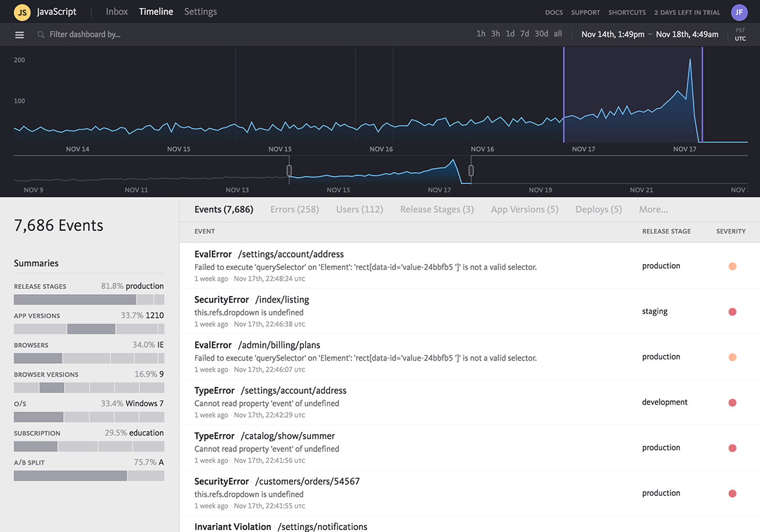Click timestamp Nov 17th, 22:48:24 UTC
Viewport: 760px width, 532px height.
[269, 279]
